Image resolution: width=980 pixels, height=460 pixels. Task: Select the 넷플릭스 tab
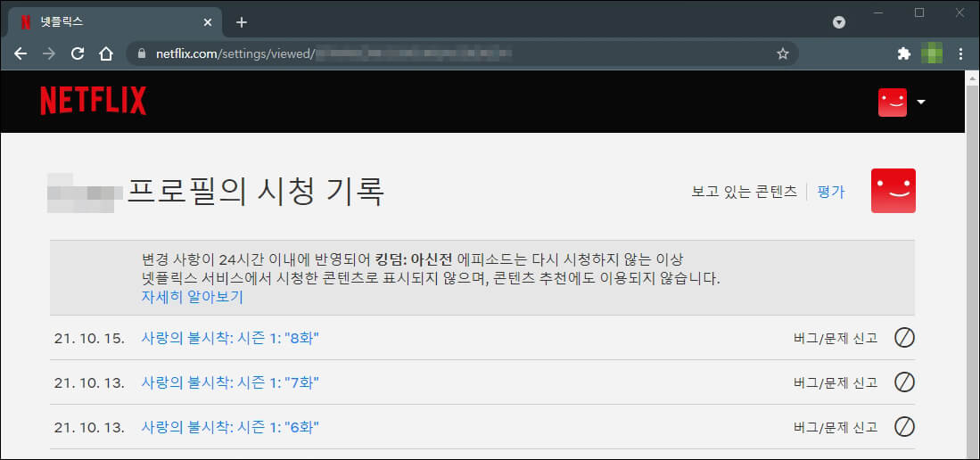(115, 22)
